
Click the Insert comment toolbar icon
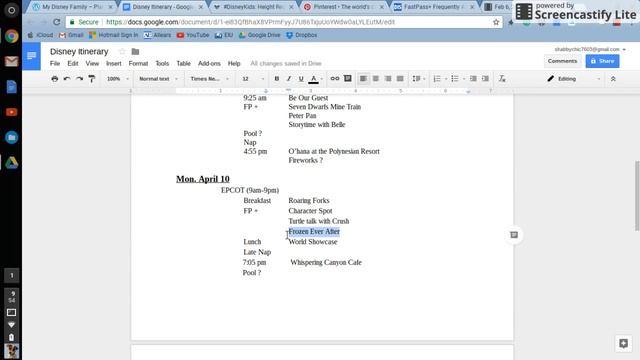tap(348, 78)
